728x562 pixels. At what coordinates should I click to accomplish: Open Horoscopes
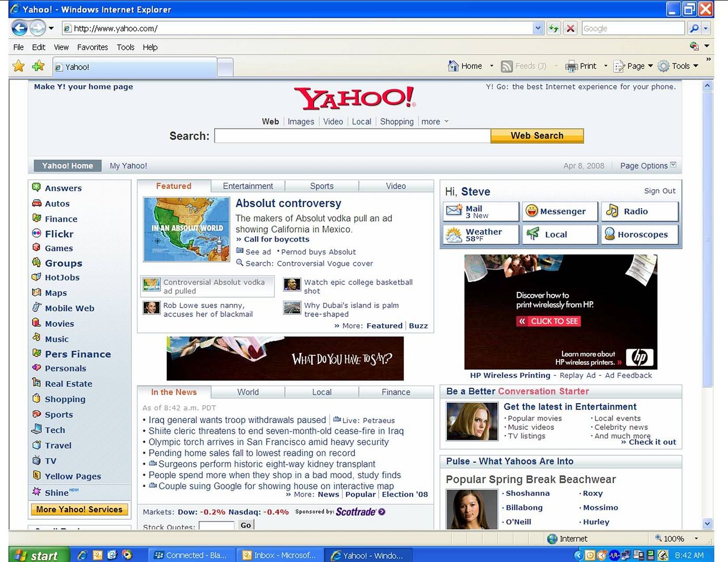(640, 235)
